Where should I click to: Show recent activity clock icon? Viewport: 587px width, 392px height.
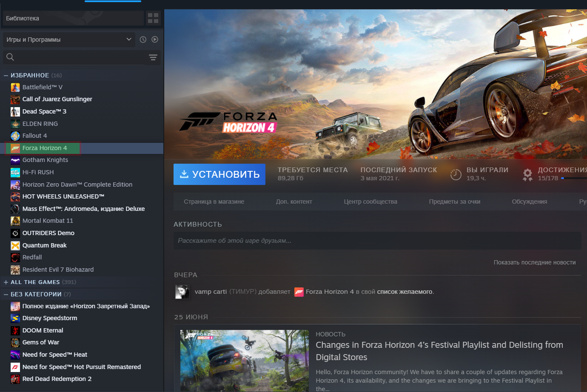pos(143,40)
